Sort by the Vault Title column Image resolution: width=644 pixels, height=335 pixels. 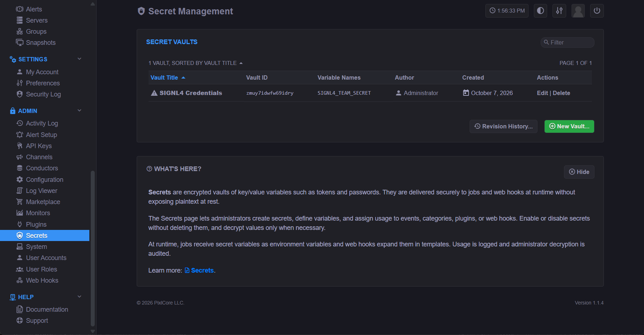(x=168, y=77)
